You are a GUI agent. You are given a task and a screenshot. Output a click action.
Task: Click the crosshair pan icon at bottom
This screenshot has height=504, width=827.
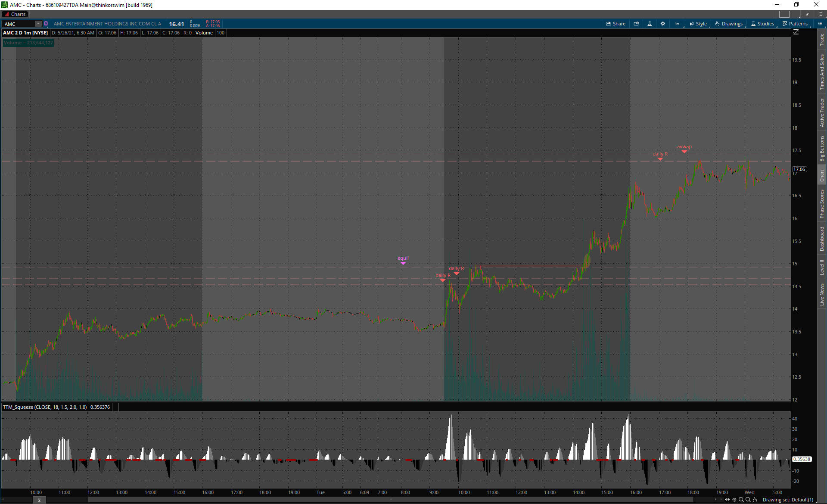pyautogui.click(x=734, y=500)
